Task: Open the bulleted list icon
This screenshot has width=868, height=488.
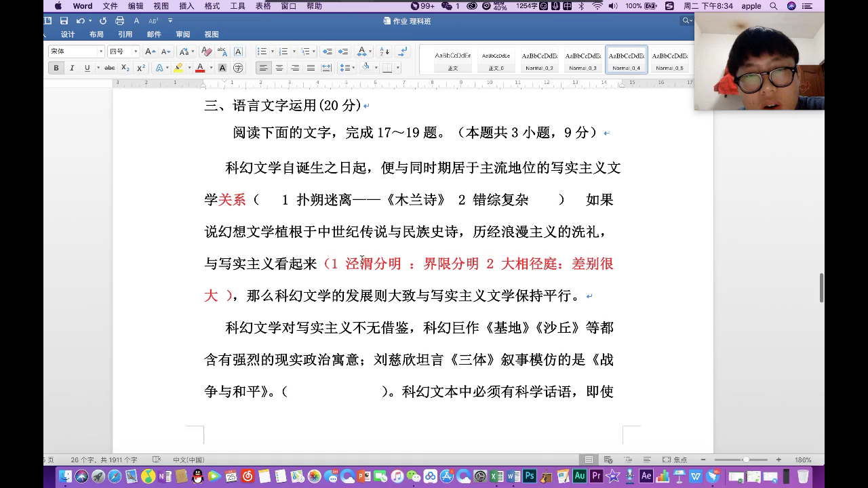Action: [262, 51]
